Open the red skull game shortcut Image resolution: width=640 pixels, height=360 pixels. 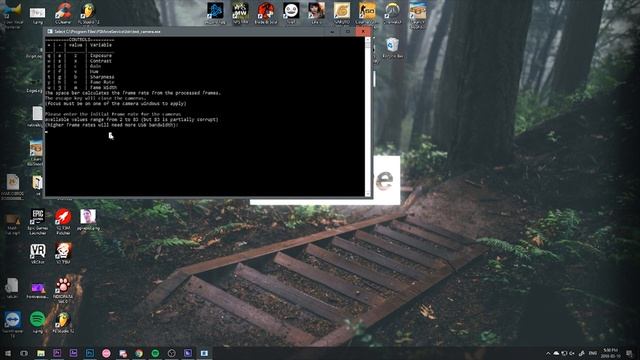click(63, 253)
